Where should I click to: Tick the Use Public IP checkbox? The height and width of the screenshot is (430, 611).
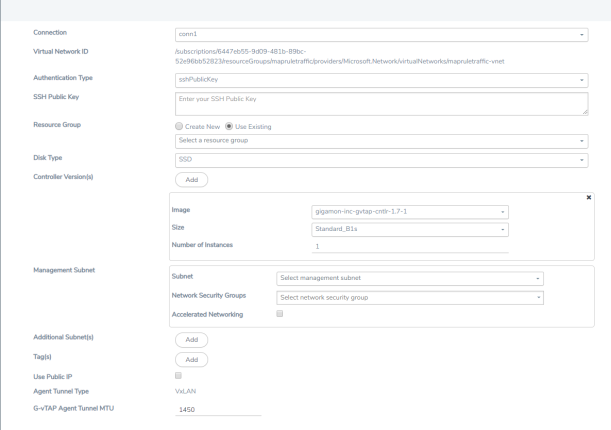click(x=178, y=375)
